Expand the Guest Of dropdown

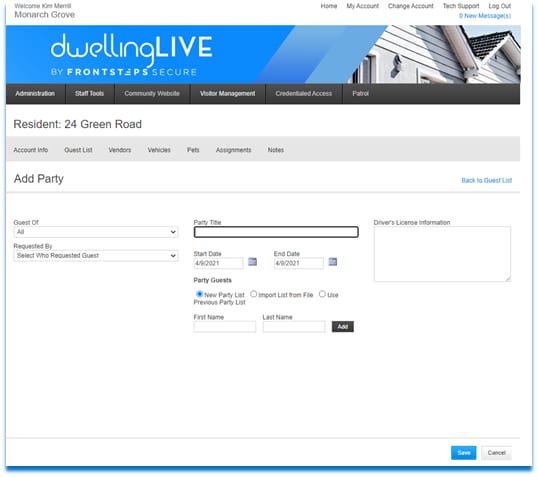click(96, 232)
